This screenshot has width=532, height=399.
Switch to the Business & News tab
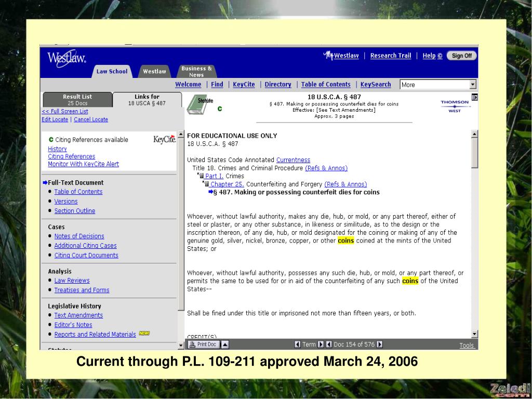point(196,71)
